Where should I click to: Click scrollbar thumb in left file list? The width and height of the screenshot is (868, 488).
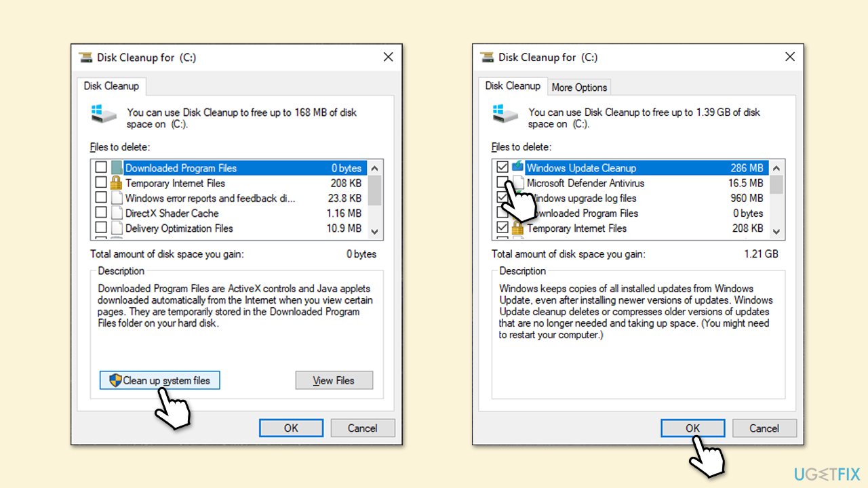(376, 189)
